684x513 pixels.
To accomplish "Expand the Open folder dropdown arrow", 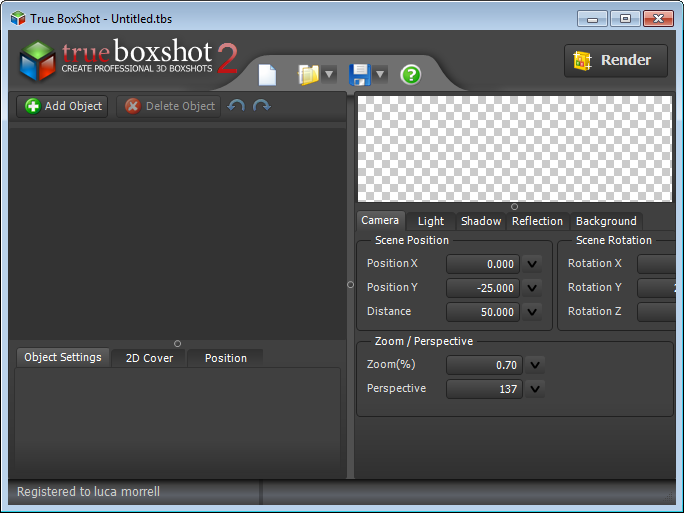I will (329, 74).
